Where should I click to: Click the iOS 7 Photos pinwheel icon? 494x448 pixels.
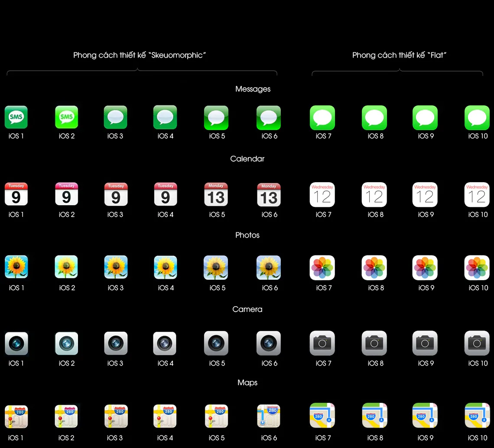coord(322,268)
